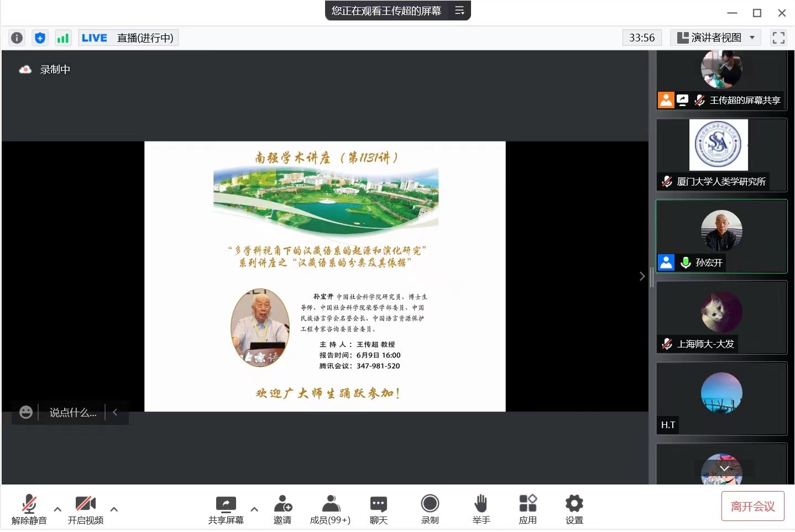Open the Chat (聊天) panel
The image size is (795, 532).
point(379,509)
